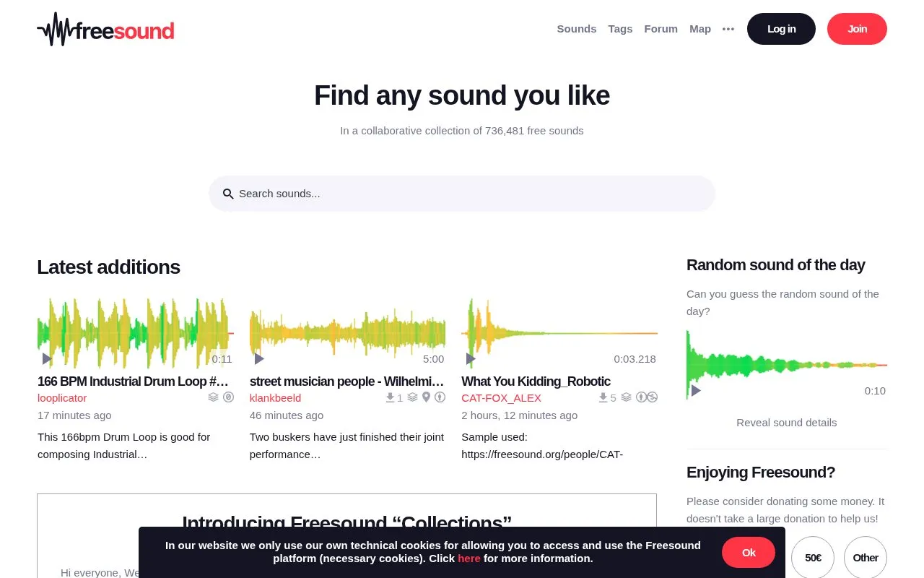Play the What You Kidding_Robotic sound
Image resolution: width=924 pixels, height=578 pixels.
471,358
